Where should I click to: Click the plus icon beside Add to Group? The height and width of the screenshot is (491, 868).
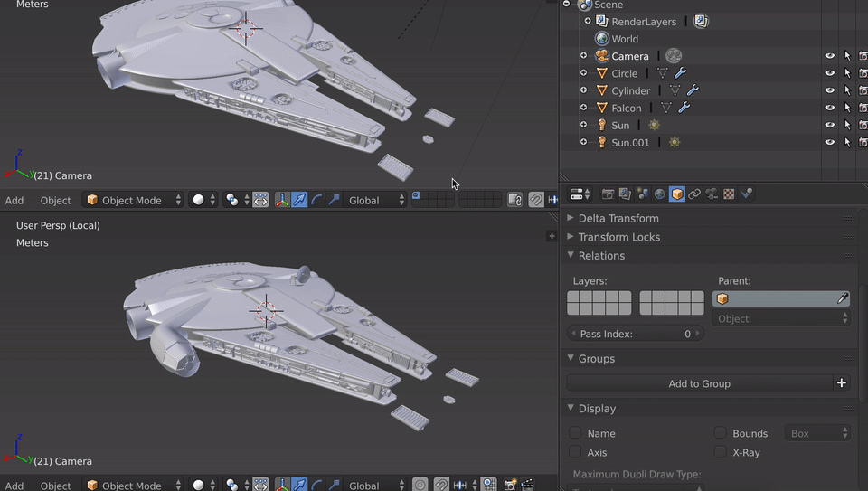click(842, 383)
